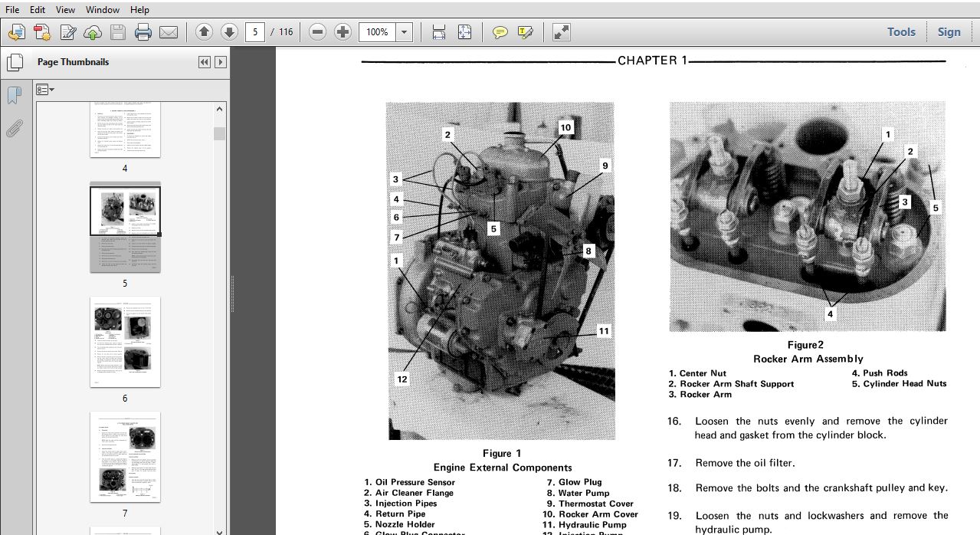Click the Figure 1 engine photograph
Image resolution: width=980 pixels, height=535 pixels.
coord(500,271)
